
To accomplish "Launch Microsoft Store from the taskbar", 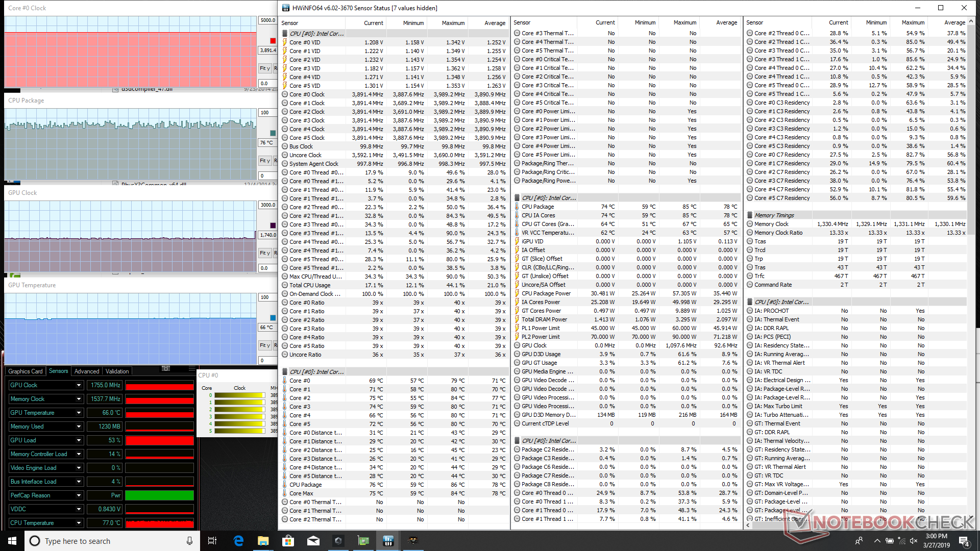I will pos(288,541).
